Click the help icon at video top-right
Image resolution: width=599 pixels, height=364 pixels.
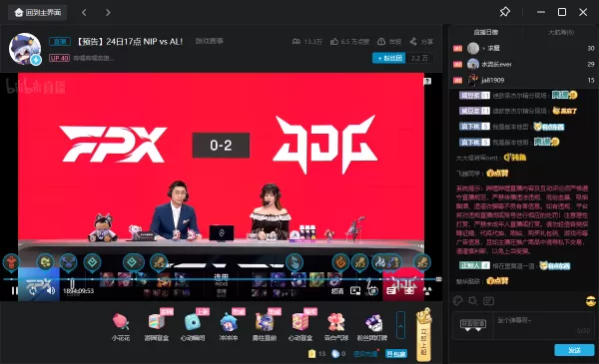click(x=427, y=81)
